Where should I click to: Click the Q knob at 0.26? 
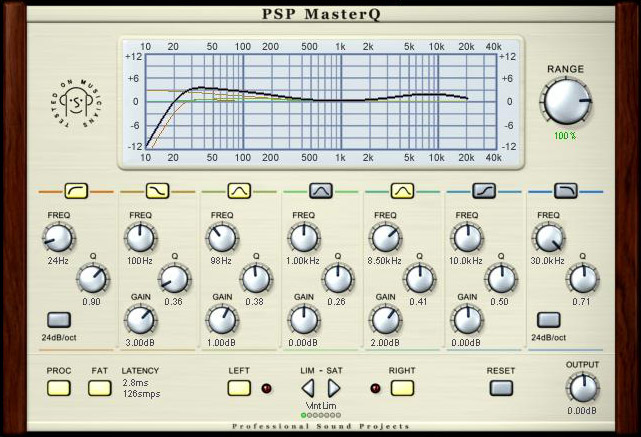[x=338, y=279]
